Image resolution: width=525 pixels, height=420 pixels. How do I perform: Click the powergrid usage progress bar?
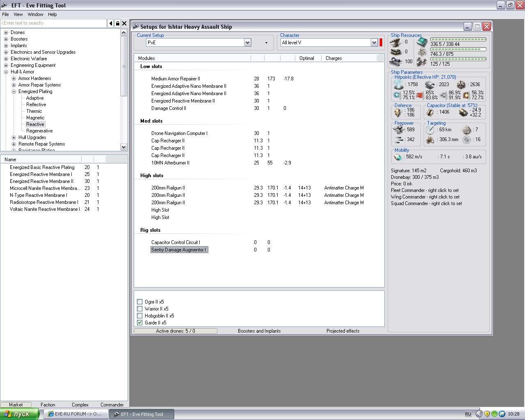tap(458, 49)
